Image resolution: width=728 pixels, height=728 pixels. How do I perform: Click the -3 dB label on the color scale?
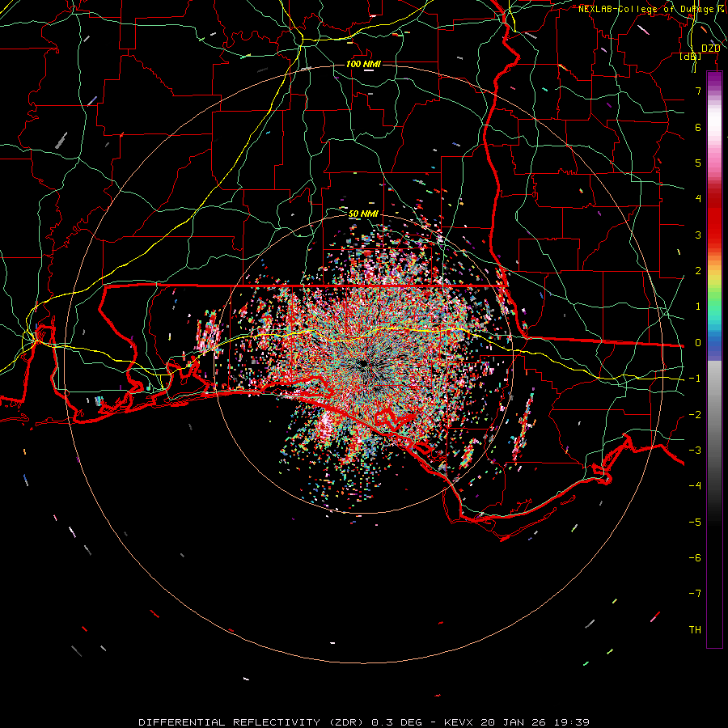(695, 451)
